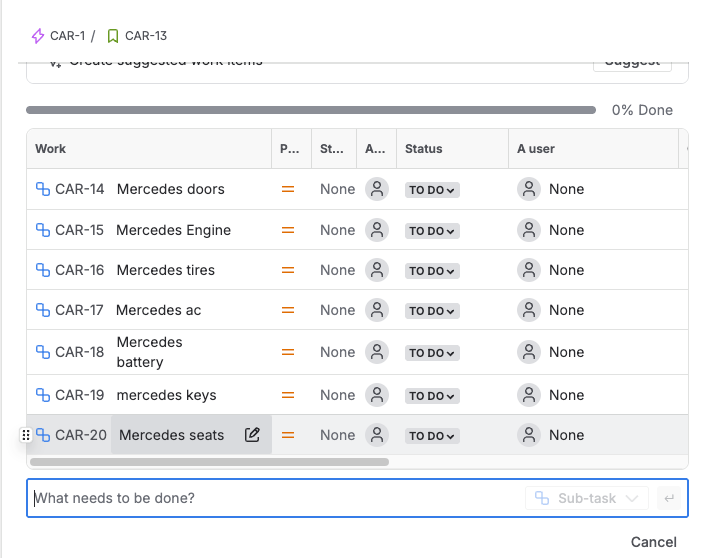The height and width of the screenshot is (558, 701).
Task: Assign CAR-16 via unassigned avatar icon
Action: click(x=377, y=270)
